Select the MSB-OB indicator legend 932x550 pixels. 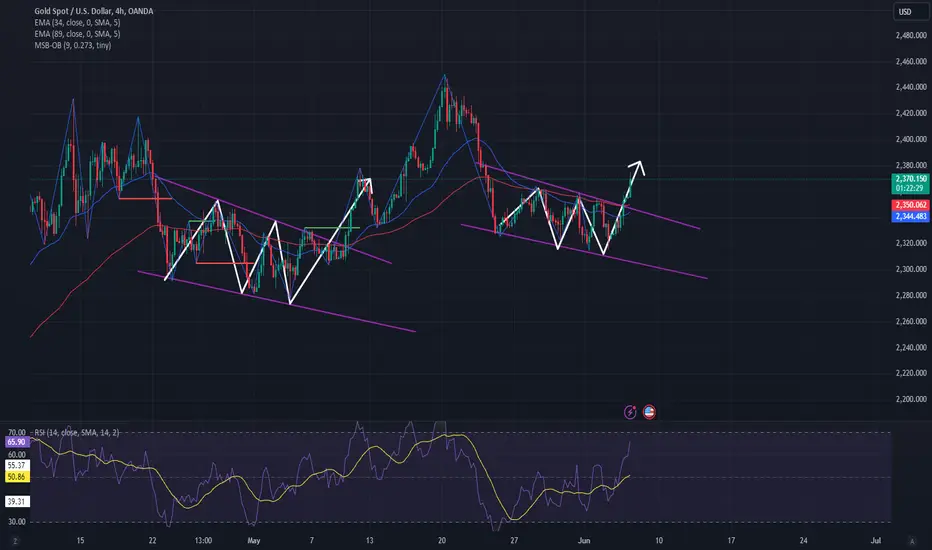73,45
